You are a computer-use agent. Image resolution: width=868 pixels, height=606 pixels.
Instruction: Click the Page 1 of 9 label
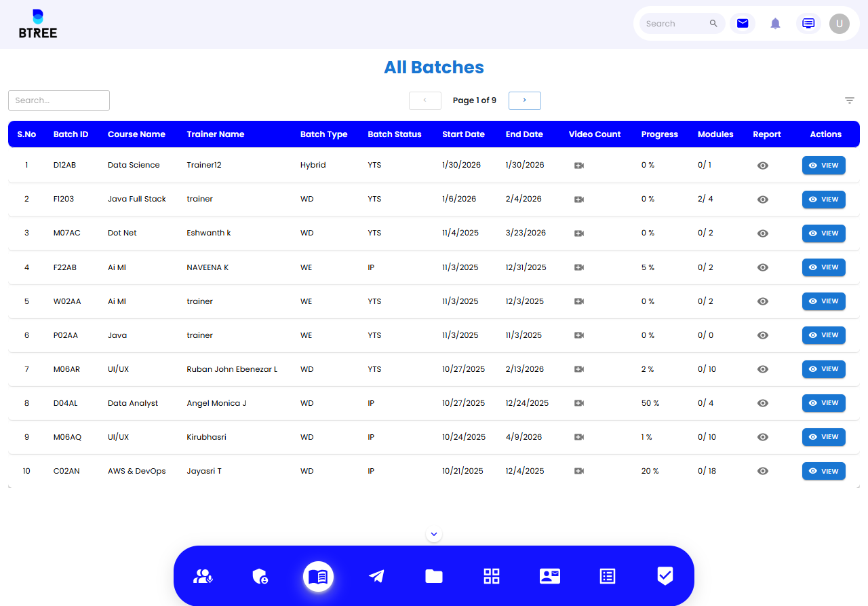[475, 100]
